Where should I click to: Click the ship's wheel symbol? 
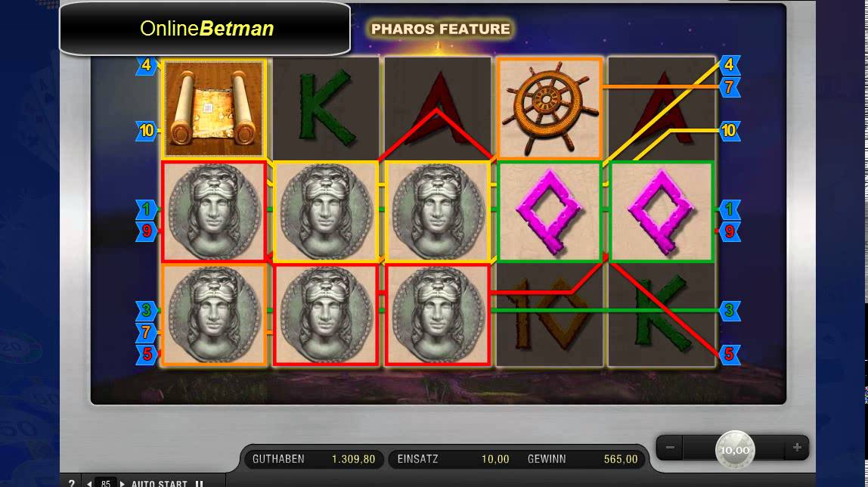click(549, 108)
